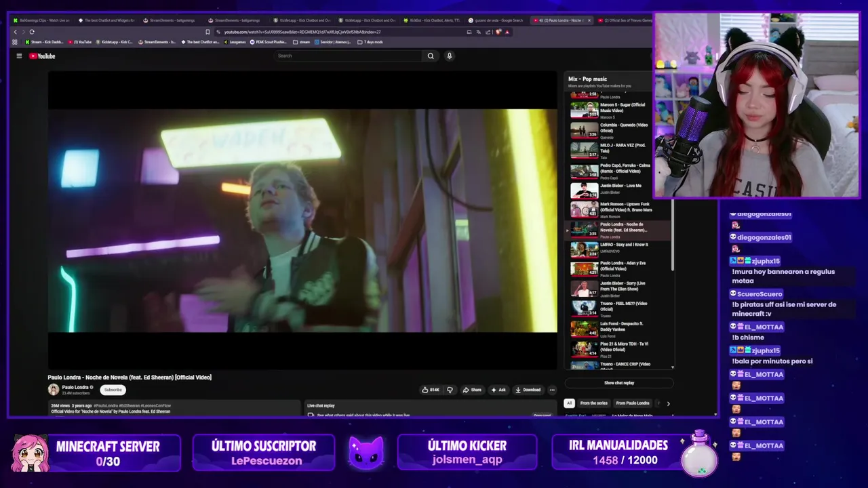Share the Noche de Novela video

coord(472,390)
